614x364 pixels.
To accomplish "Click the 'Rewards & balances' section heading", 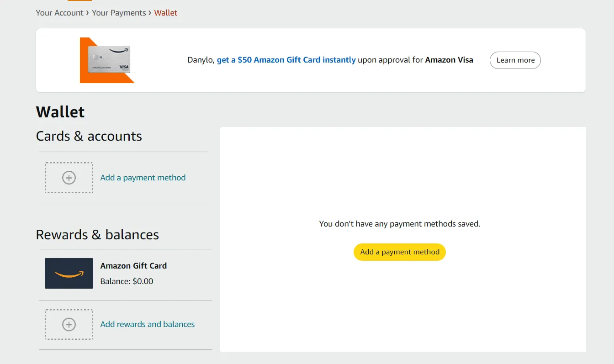I will [97, 235].
